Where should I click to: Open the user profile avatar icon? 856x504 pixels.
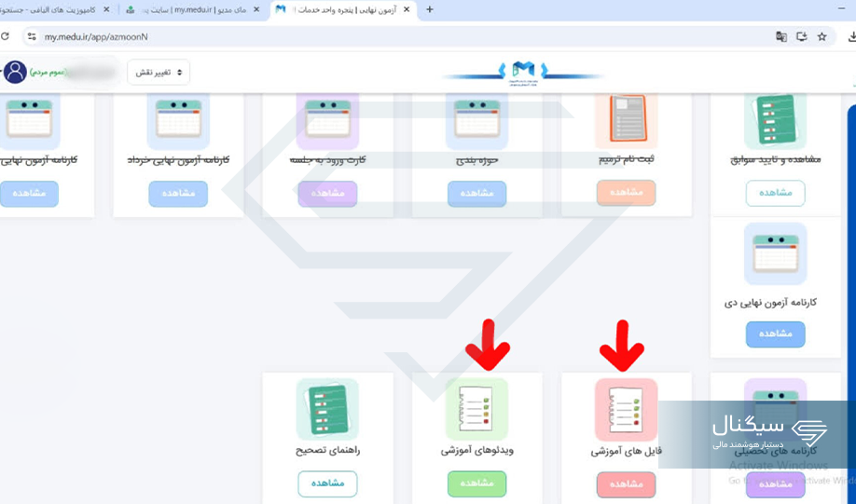coord(15,72)
